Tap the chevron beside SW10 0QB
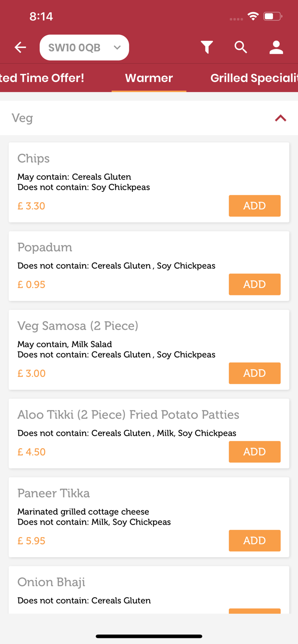 117,48
